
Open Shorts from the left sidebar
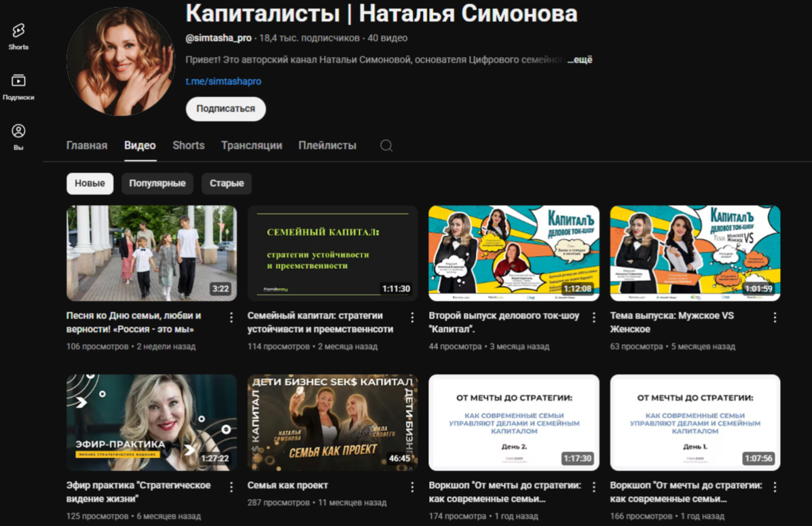[x=18, y=36]
